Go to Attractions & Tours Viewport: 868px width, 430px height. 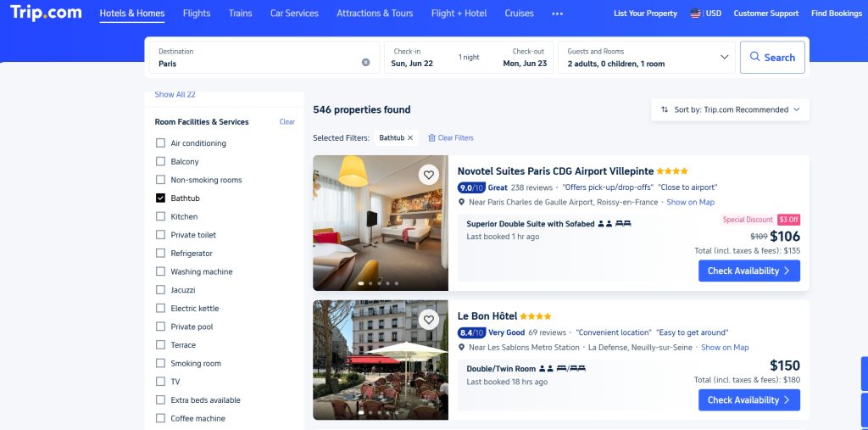pyautogui.click(x=375, y=14)
